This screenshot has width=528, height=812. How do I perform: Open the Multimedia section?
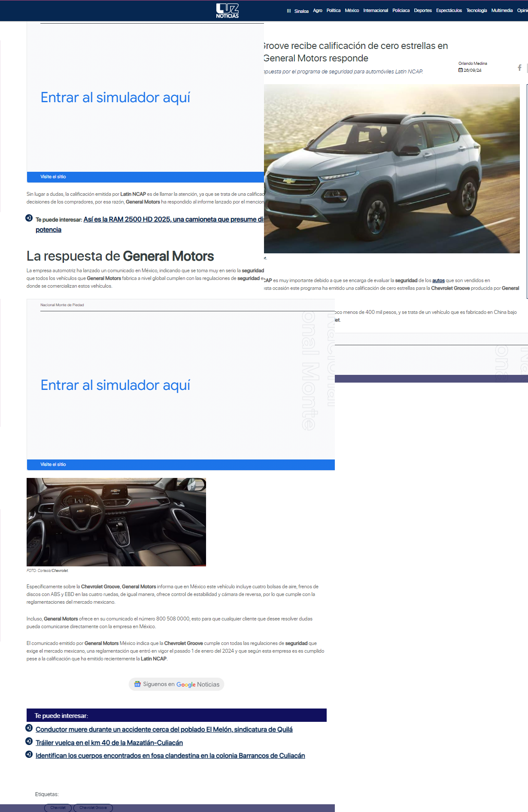coord(502,11)
